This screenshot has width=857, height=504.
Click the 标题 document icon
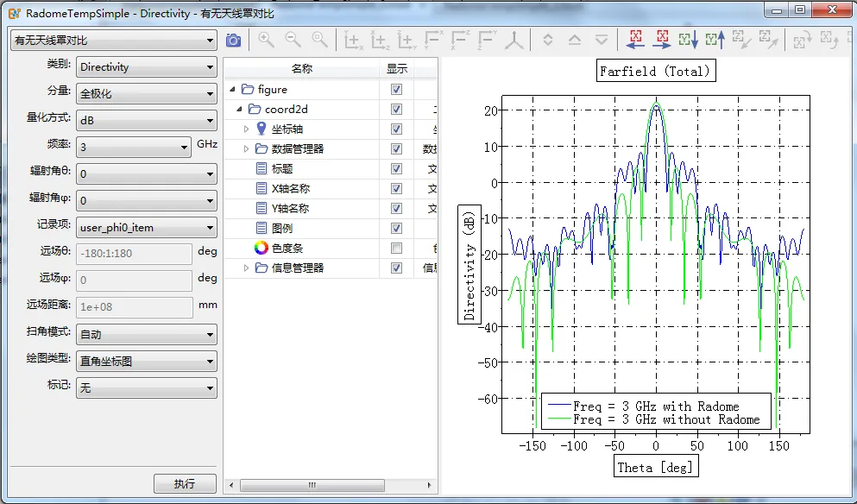(x=262, y=168)
